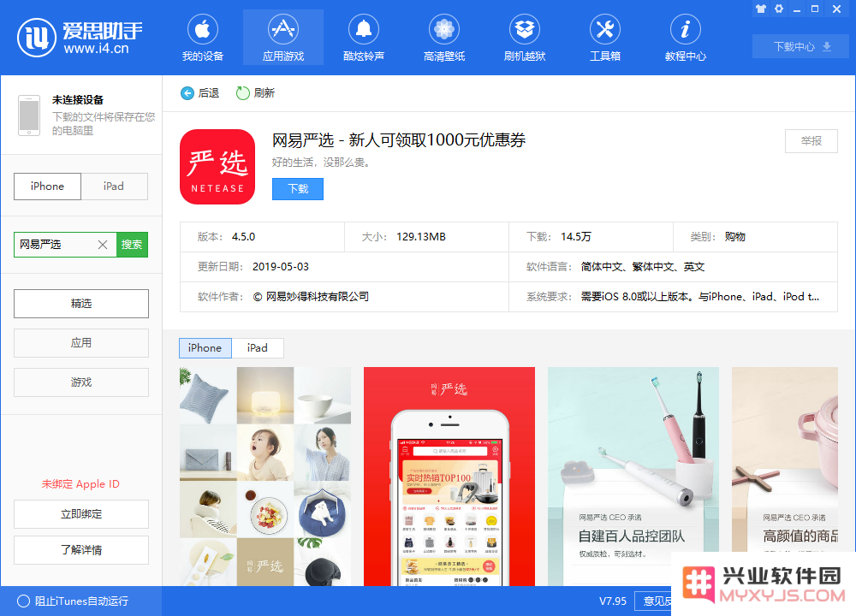Open the product collage screenshot thumbnail
The image size is (856, 616).
[265, 477]
